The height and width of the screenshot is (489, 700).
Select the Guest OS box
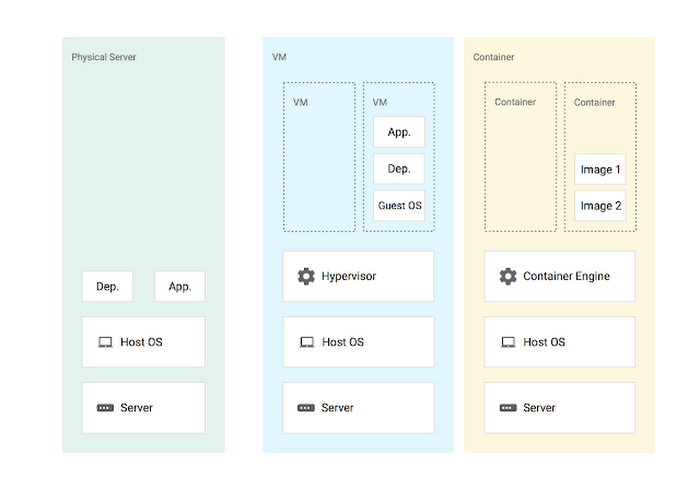coord(399,205)
